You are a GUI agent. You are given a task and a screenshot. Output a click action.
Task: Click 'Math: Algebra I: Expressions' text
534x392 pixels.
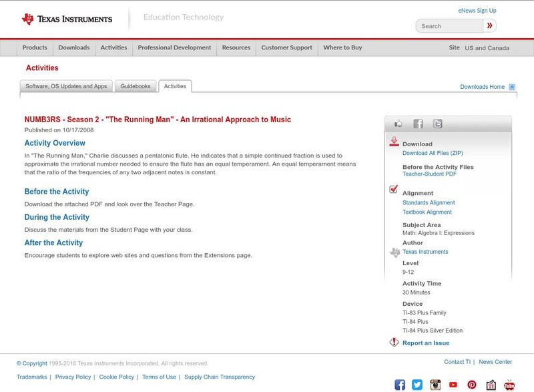[439, 233]
